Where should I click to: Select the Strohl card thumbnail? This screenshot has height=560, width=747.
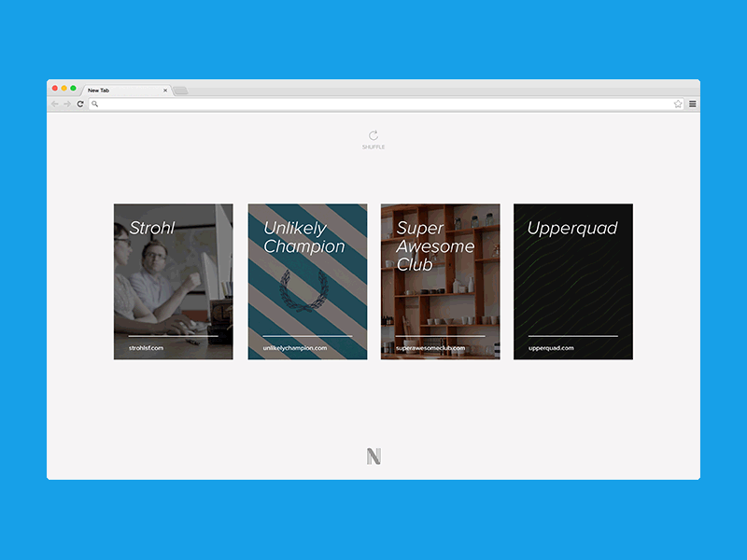tap(173, 280)
